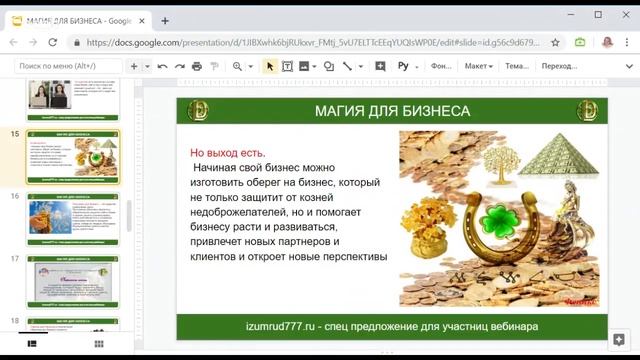This screenshot has height=360, width=640.
Task: Undo the last action
Action: [x=162, y=66]
